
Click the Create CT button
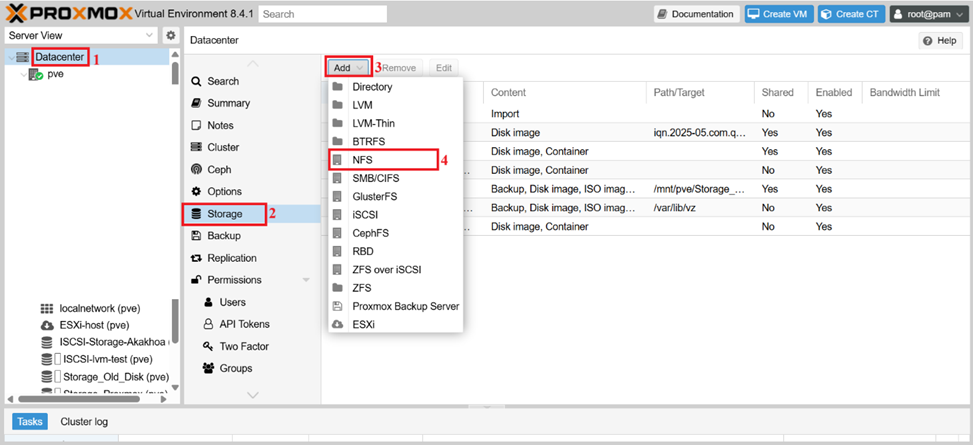849,14
